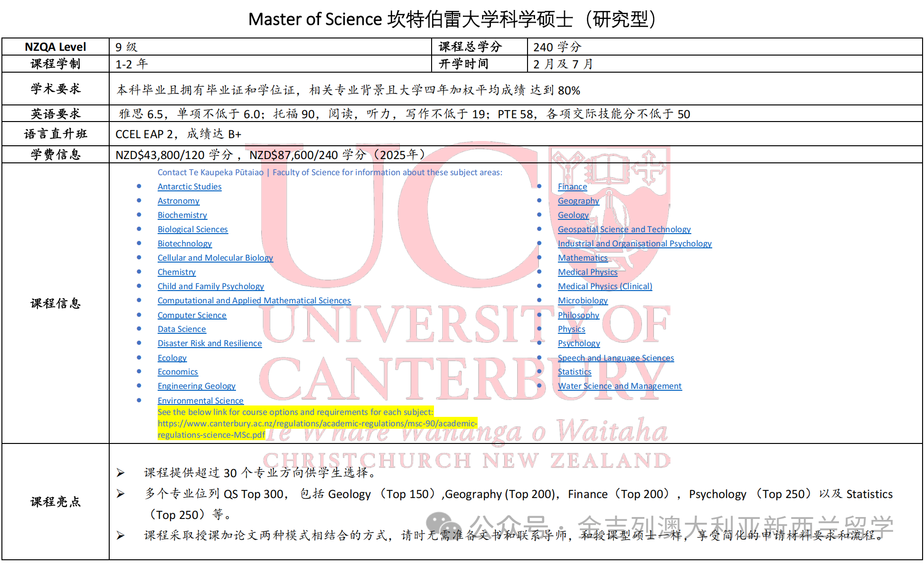Click Disaster Risk and Resilience link
This screenshot has width=924, height=565.
click(x=209, y=343)
